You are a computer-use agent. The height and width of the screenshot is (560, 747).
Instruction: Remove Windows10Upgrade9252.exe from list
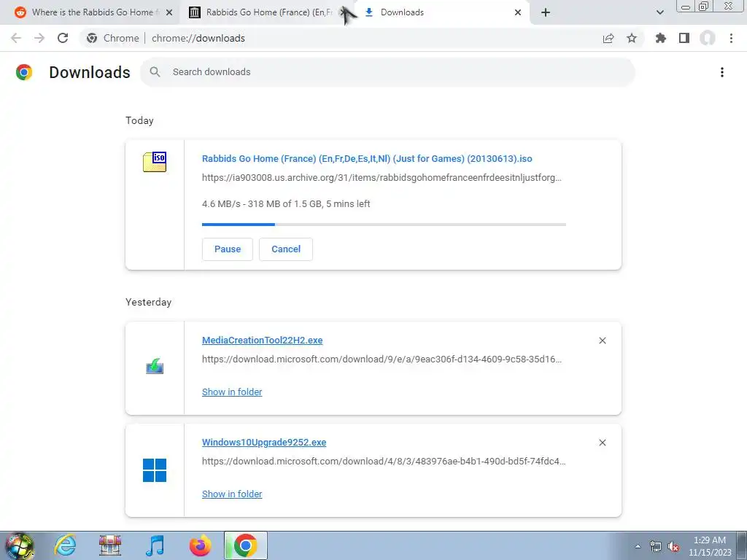pos(602,443)
